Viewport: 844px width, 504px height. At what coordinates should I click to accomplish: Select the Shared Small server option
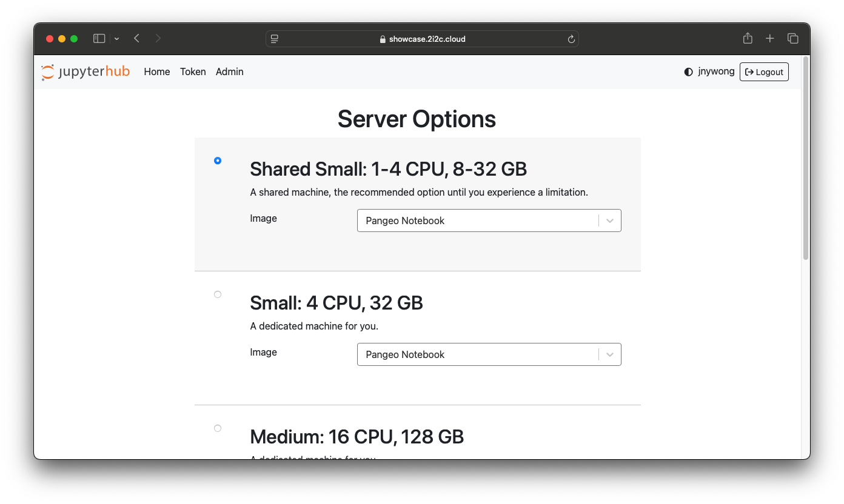pyautogui.click(x=218, y=161)
